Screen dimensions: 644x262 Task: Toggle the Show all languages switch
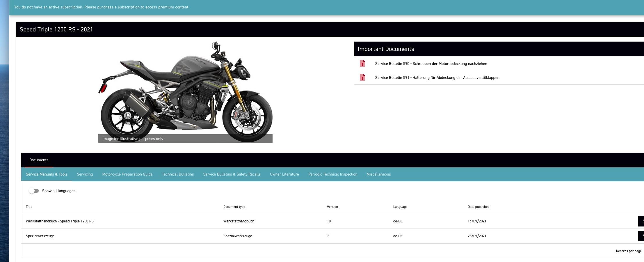tap(34, 191)
